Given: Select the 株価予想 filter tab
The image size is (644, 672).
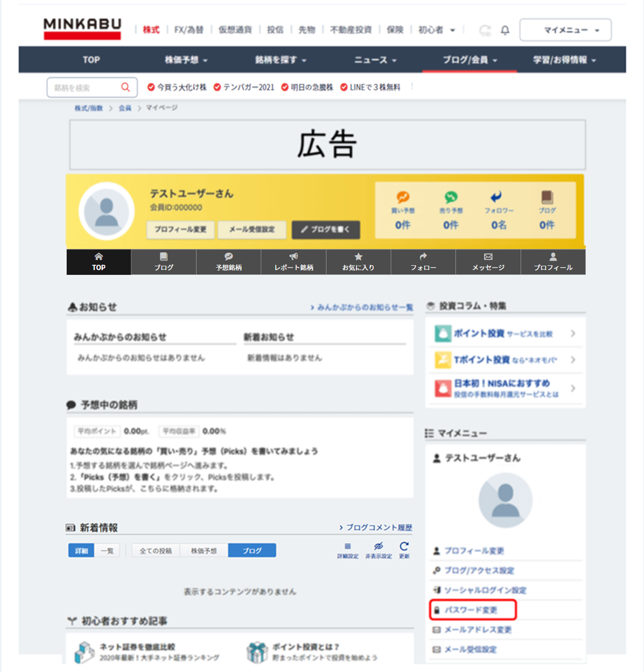Looking at the screenshot, I should coord(204,551).
